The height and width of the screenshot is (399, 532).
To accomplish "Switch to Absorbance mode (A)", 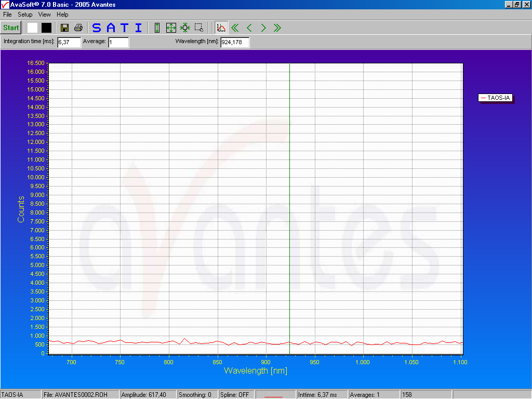I will pos(111,28).
